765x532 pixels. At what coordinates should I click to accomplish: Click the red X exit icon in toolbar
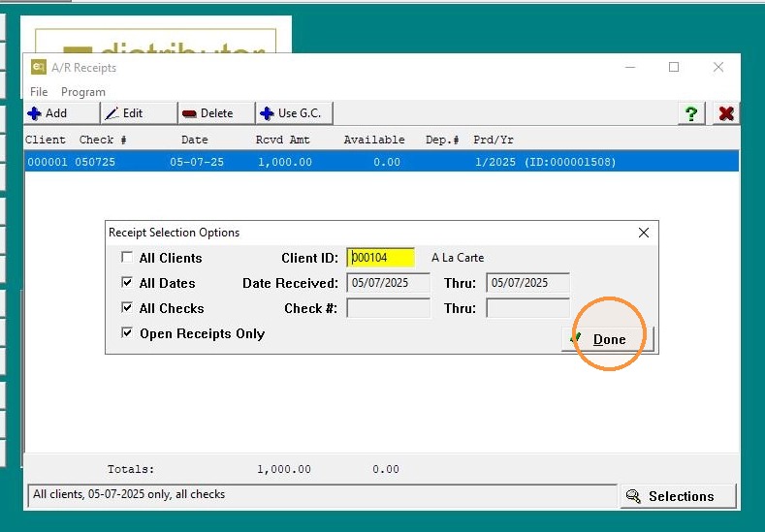point(726,113)
